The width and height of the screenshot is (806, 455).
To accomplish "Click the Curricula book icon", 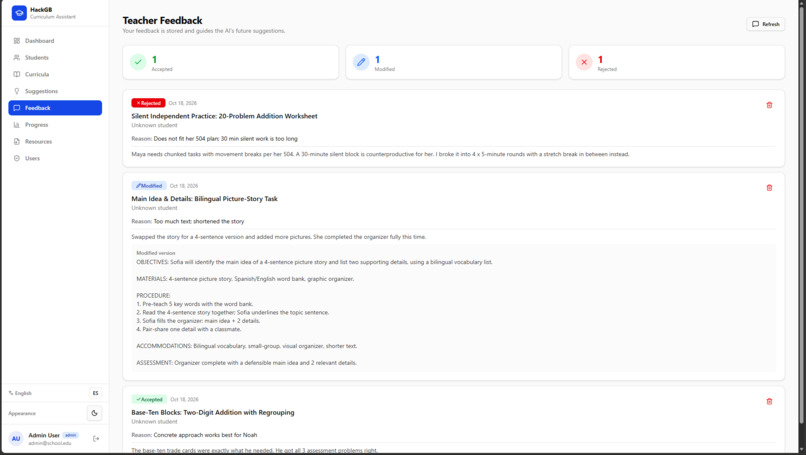I will [16, 75].
